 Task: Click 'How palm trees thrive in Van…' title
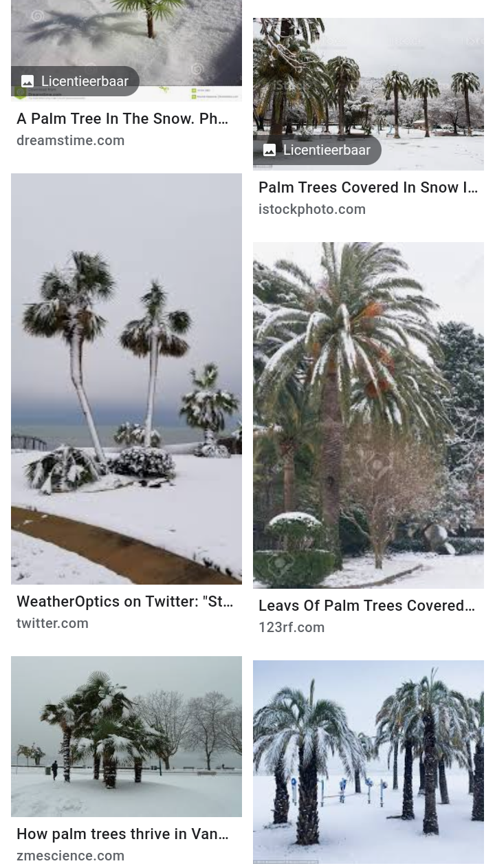pos(122,834)
